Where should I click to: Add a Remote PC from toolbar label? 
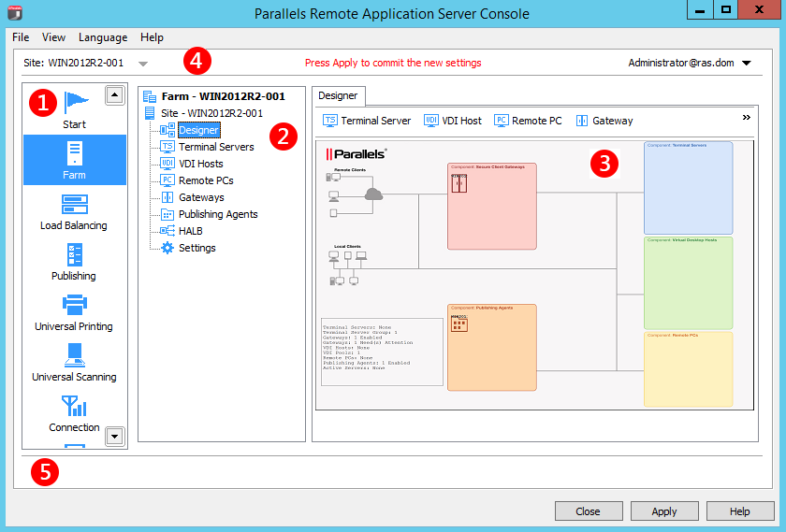pos(537,121)
